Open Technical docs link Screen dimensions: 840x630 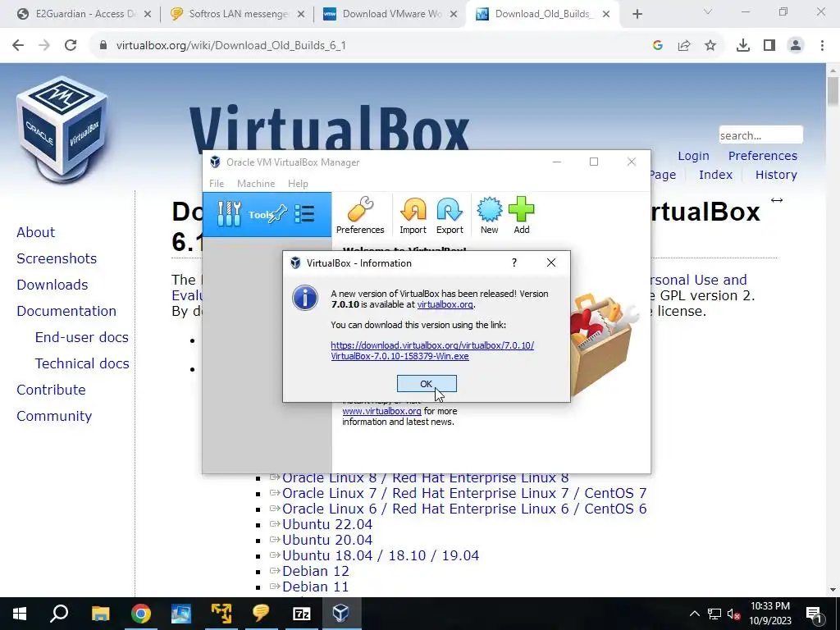(82, 363)
